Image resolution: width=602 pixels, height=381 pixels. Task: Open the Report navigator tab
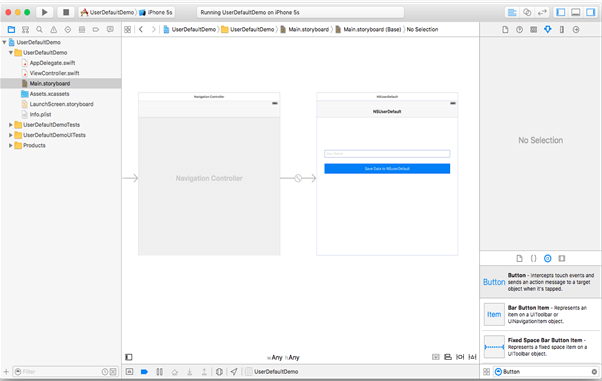tap(110, 29)
